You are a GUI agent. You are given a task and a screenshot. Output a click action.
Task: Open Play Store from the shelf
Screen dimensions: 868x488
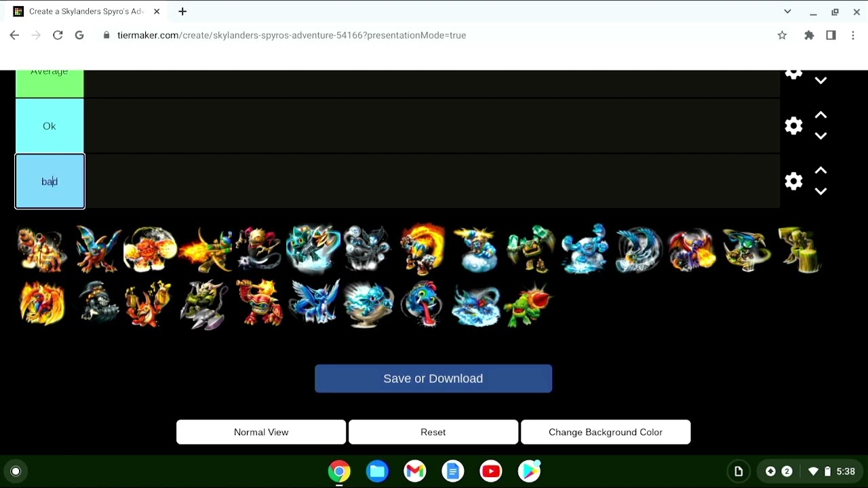pos(529,471)
